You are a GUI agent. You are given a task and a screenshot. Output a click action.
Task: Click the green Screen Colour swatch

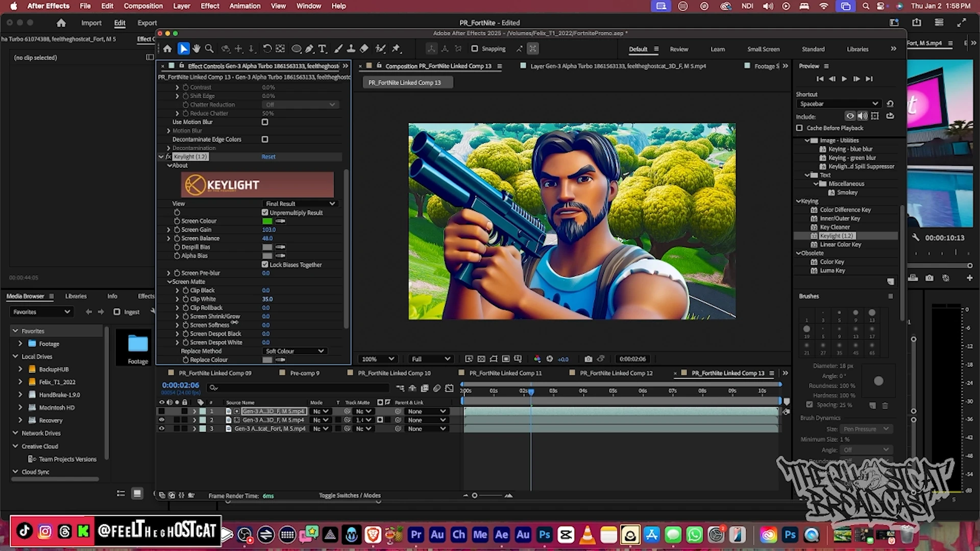click(x=267, y=221)
